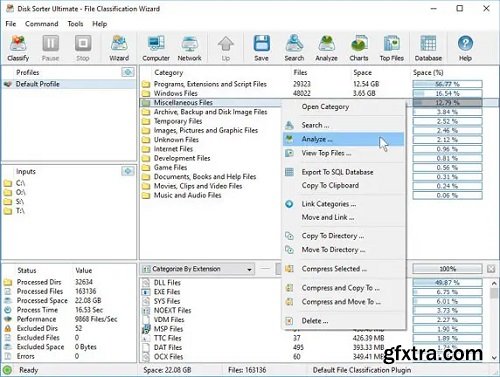Click the Compress Selected icon
Viewport: 500px width, 377px height.
pyautogui.click(x=289, y=269)
